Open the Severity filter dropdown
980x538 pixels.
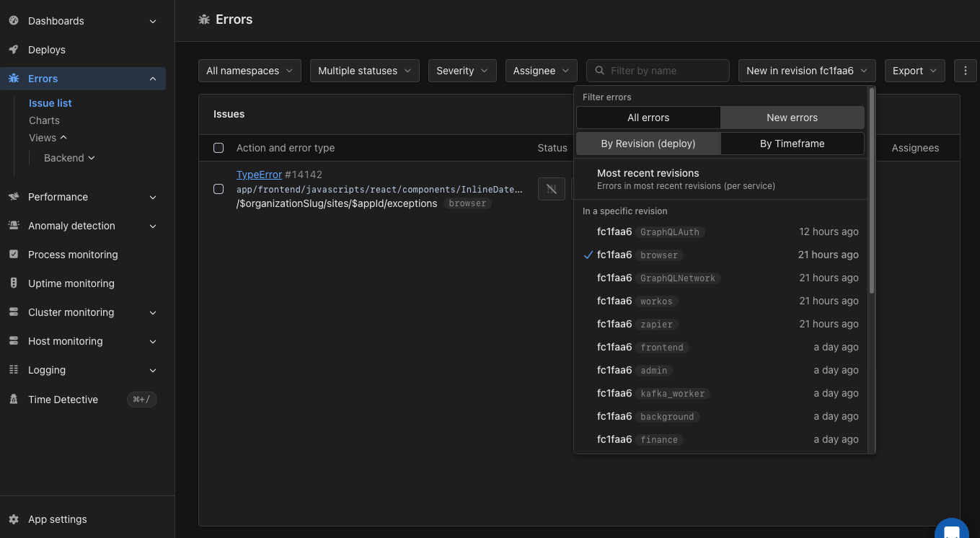(x=462, y=71)
